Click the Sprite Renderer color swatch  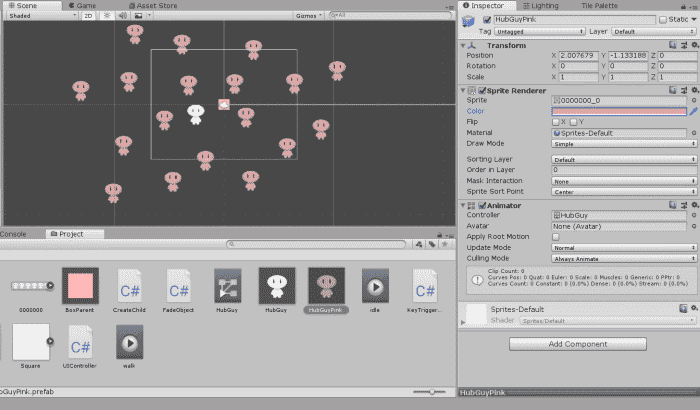click(x=619, y=112)
